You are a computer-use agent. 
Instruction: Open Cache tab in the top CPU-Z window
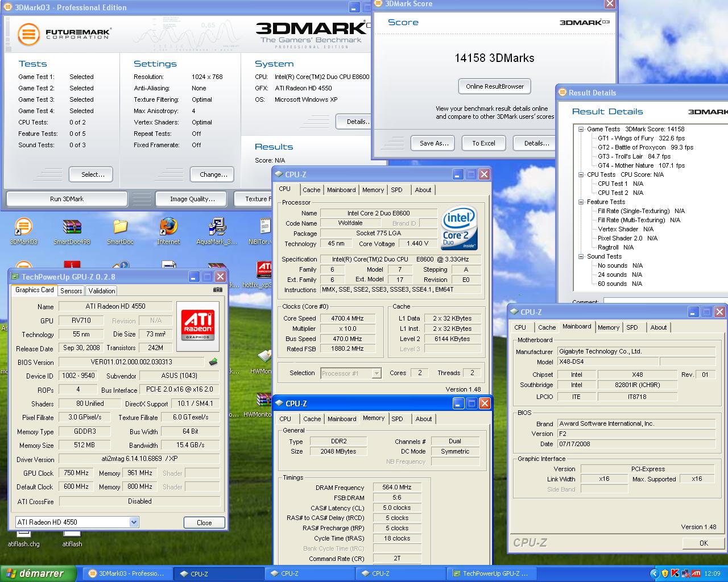[311, 190]
